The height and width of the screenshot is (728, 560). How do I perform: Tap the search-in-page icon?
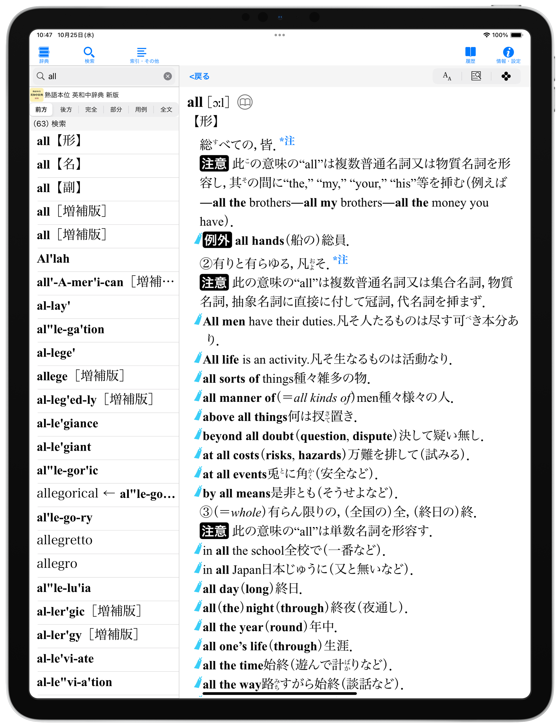tap(476, 76)
